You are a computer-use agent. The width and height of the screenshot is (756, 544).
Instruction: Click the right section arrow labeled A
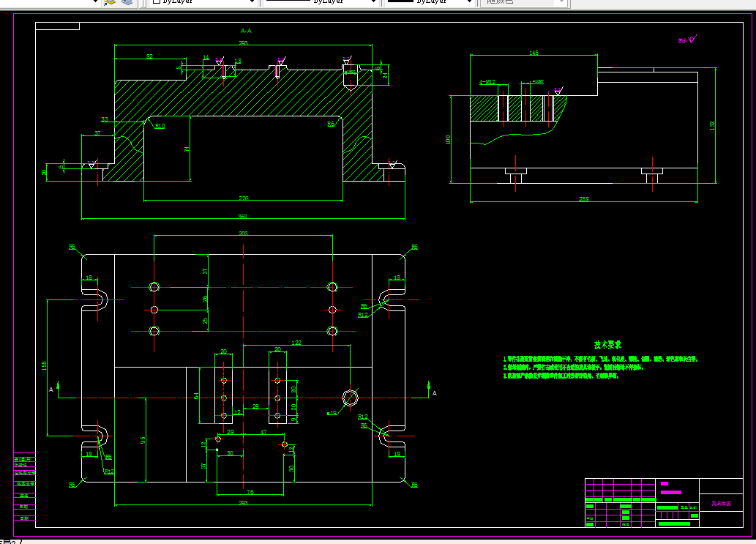432,390
